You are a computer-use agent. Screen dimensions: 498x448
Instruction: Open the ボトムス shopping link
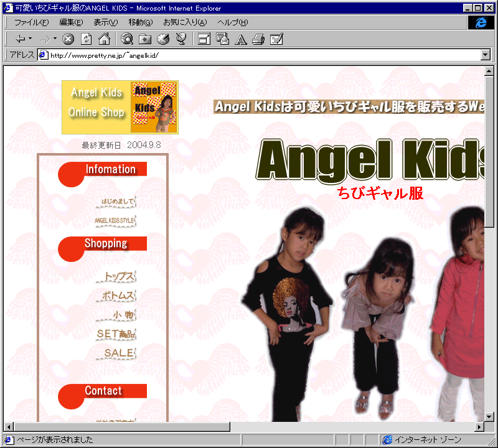point(116,296)
